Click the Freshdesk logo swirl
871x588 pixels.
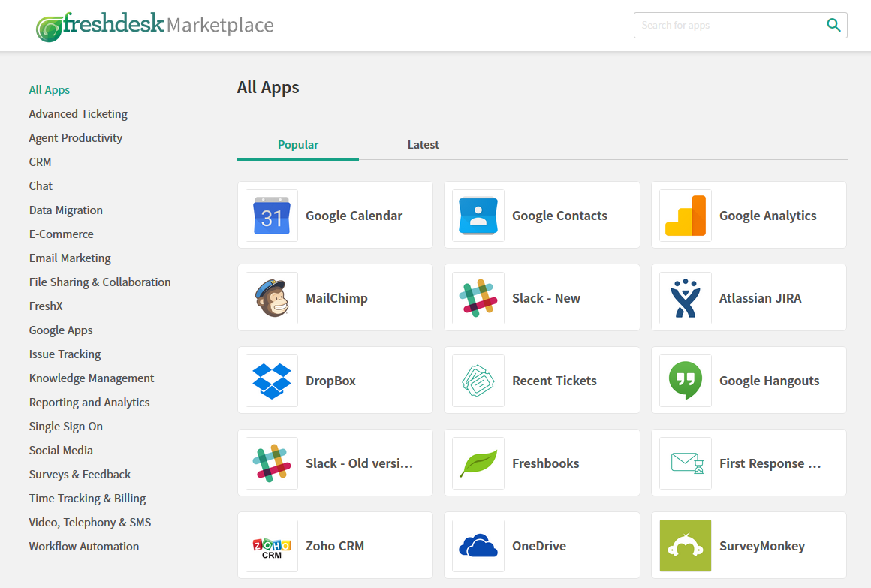pyautogui.click(x=50, y=28)
